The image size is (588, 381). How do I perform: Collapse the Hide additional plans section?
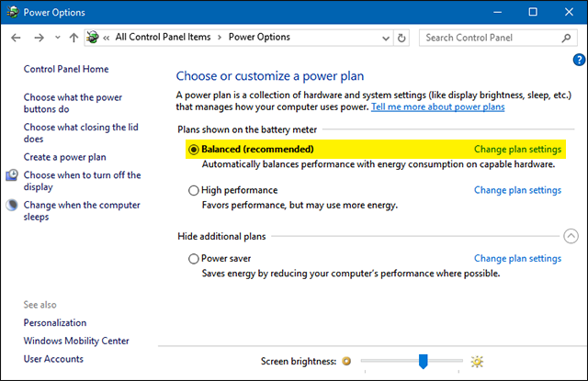pos(570,236)
